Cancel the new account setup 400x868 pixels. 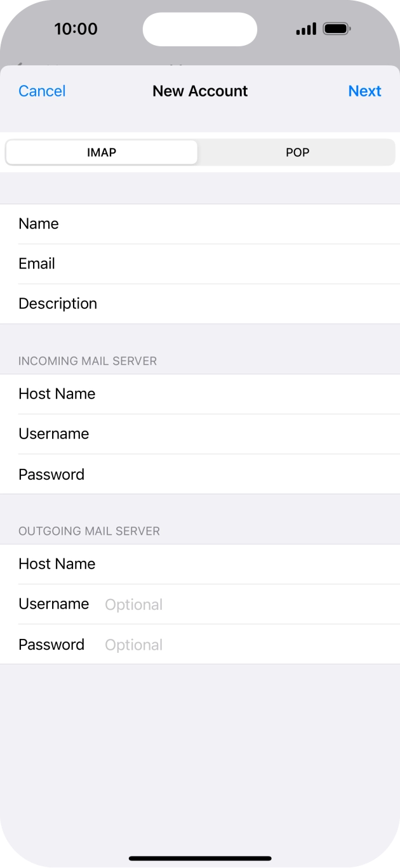[41, 91]
